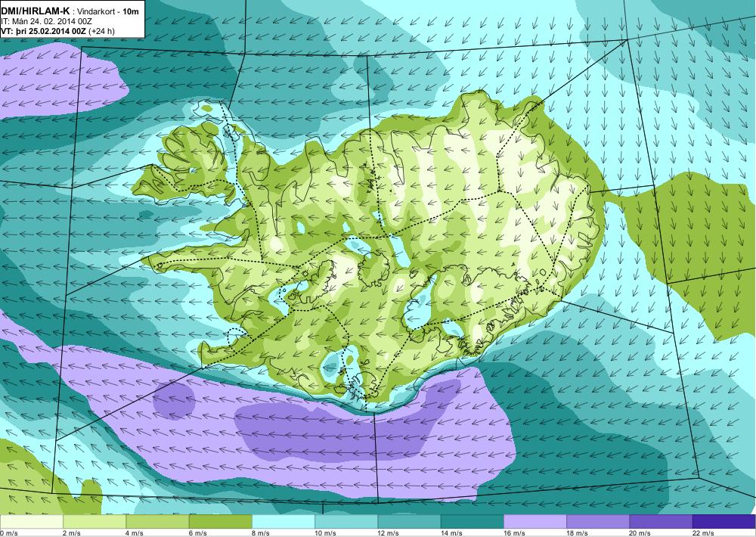Click the light green 2–4 m/s legend swatch
The image size is (756, 537).
coord(94,522)
